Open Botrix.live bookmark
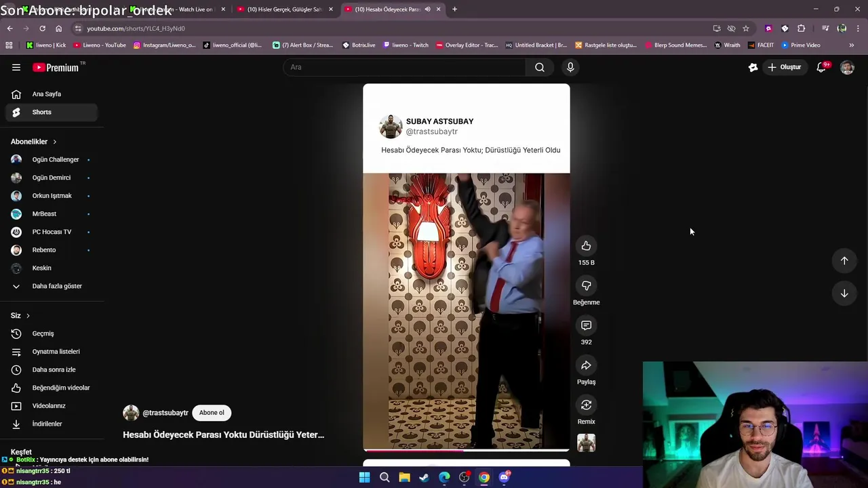The height and width of the screenshot is (488, 868). coord(359,45)
